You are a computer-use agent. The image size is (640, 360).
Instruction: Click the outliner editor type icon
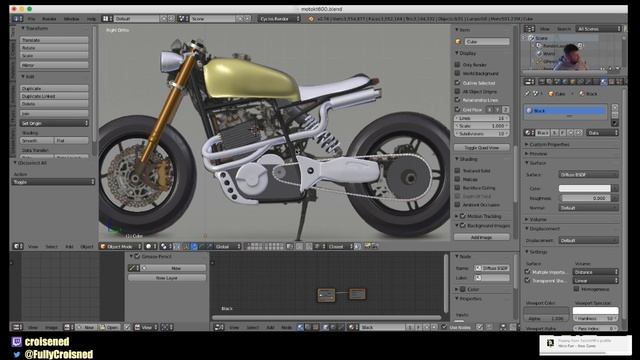[529, 29]
